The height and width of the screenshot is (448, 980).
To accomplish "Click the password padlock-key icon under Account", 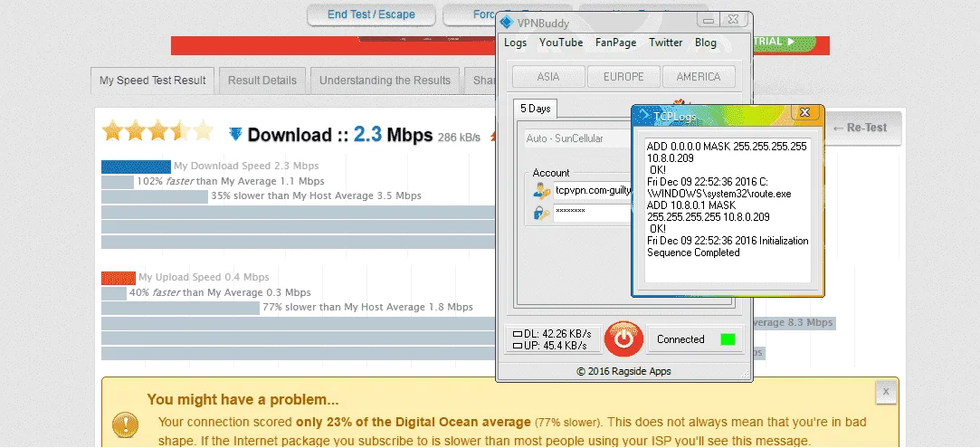I will (x=541, y=213).
